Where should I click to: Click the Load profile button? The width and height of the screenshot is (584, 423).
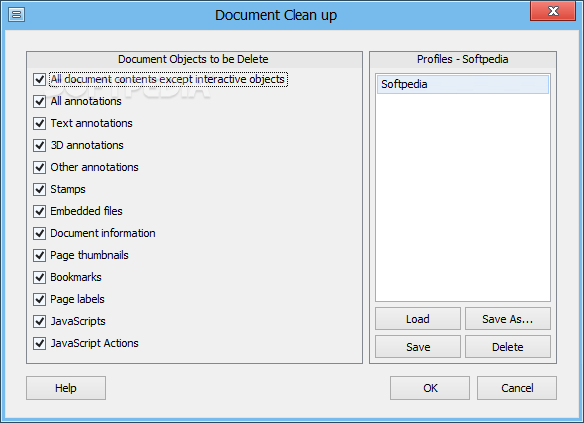pos(418,319)
